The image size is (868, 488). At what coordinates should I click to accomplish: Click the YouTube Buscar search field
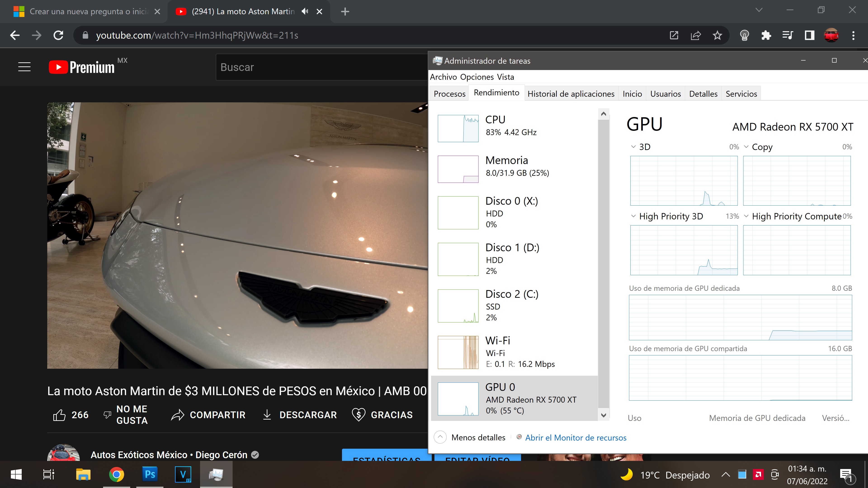click(x=322, y=67)
